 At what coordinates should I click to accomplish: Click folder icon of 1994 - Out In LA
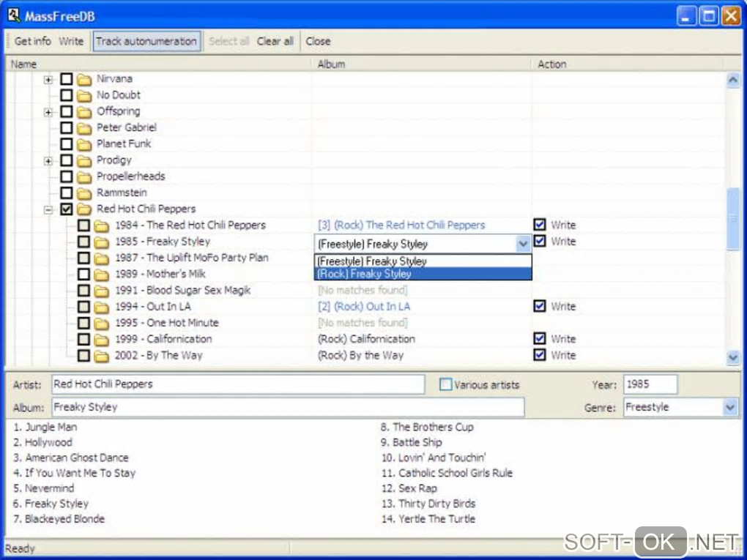pos(101,307)
